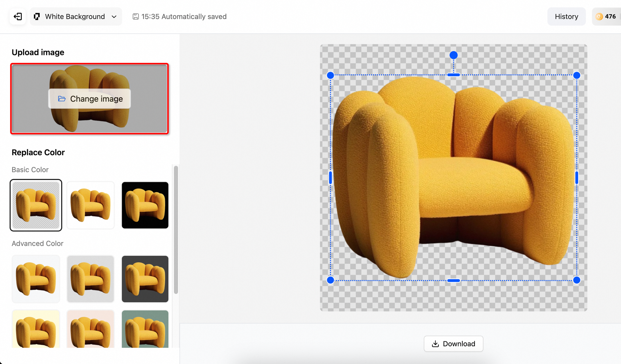The height and width of the screenshot is (364, 621).
Task: Click the back/exit navigation icon
Action: [18, 16]
